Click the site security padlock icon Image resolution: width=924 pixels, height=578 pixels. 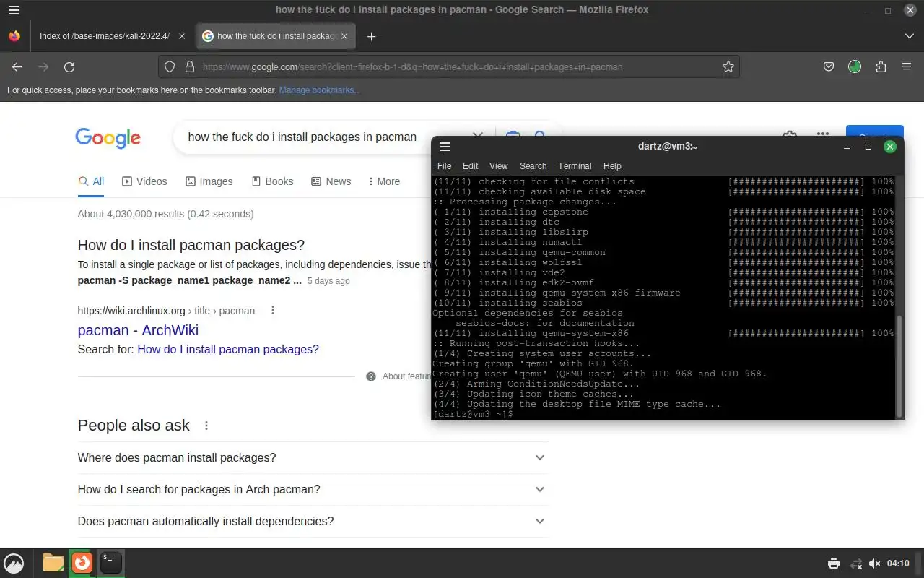coord(190,66)
